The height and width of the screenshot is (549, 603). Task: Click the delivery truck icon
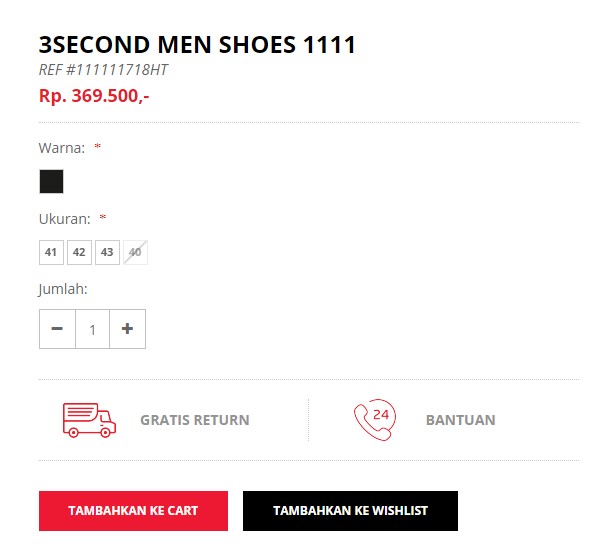(89, 420)
